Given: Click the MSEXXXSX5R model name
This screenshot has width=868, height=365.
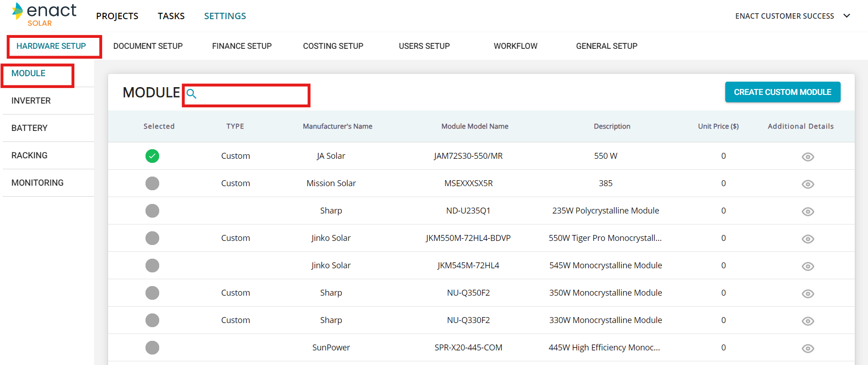Looking at the screenshot, I should pyautogui.click(x=468, y=183).
